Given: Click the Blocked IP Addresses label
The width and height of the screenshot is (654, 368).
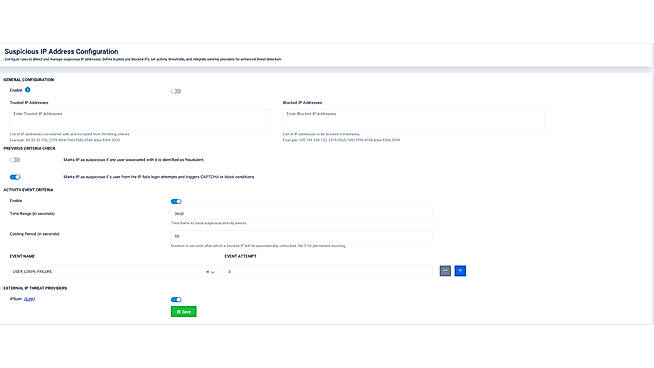Looking at the screenshot, I should tap(302, 103).
